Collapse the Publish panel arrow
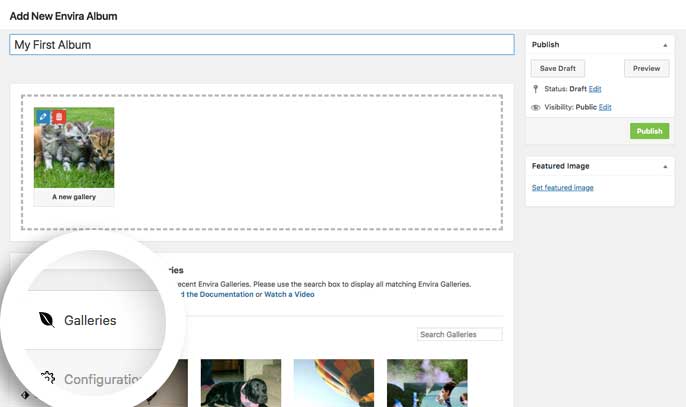 665,45
